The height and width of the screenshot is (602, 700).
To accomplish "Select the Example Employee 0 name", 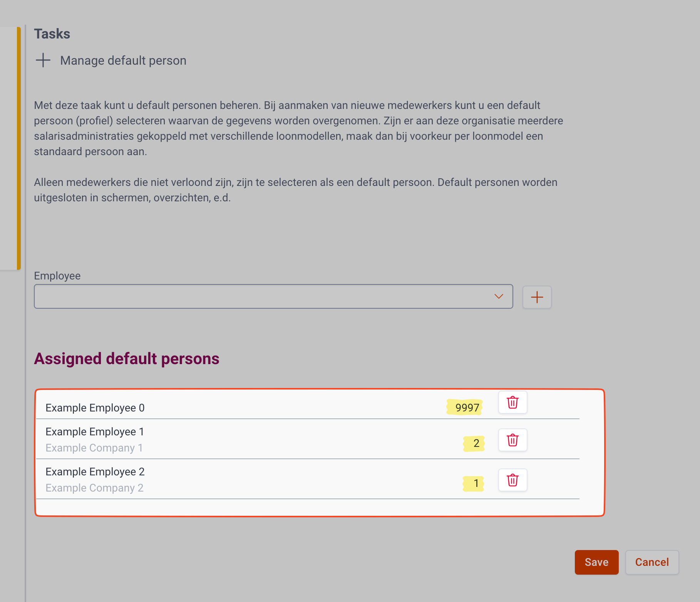I will pos(95,408).
